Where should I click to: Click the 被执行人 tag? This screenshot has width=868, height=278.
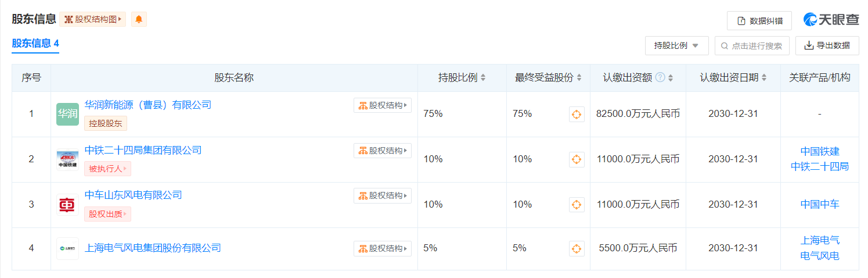coord(107,169)
